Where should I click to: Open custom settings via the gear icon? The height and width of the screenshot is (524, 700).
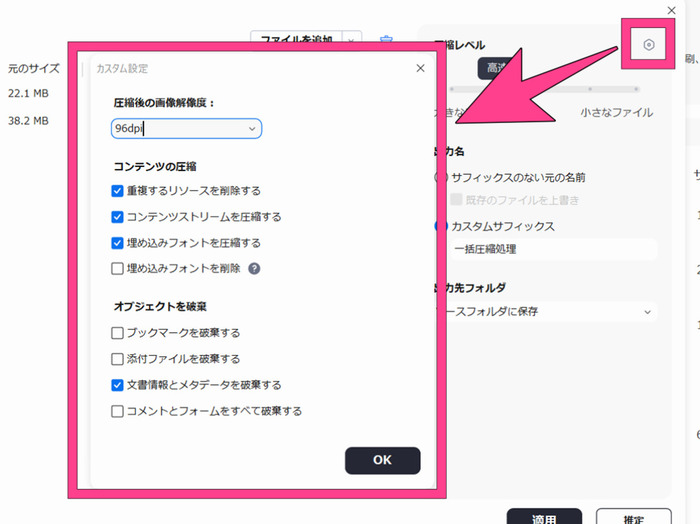649,45
